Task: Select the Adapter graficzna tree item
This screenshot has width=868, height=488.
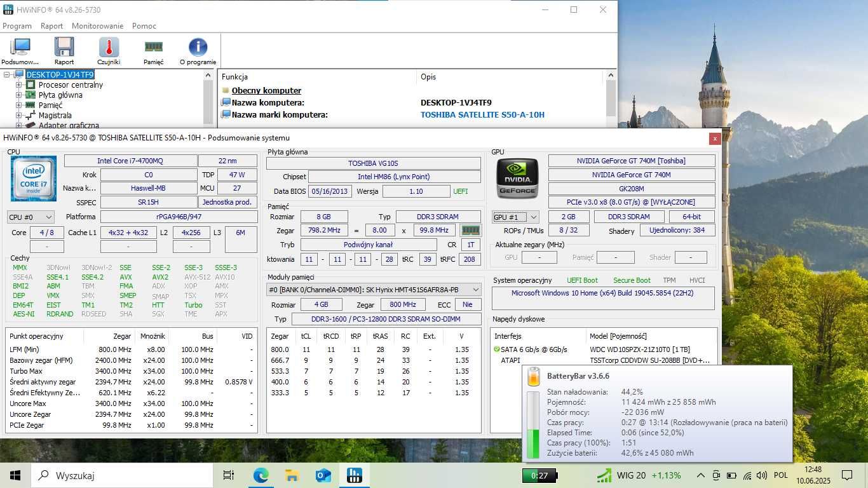Action: [x=69, y=125]
